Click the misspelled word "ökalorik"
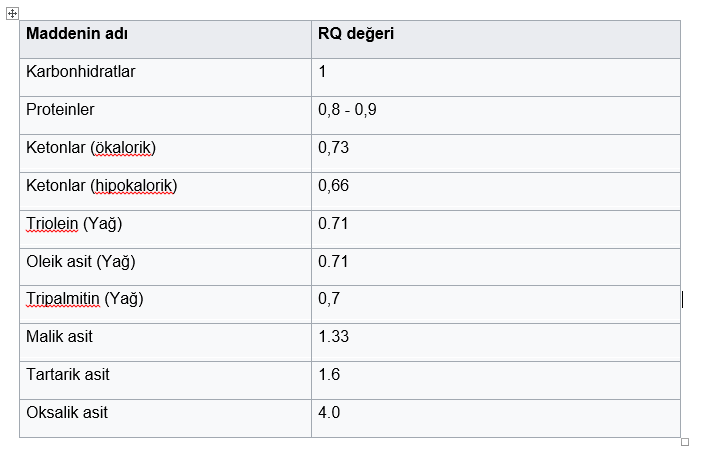The image size is (711, 459). coord(123,148)
